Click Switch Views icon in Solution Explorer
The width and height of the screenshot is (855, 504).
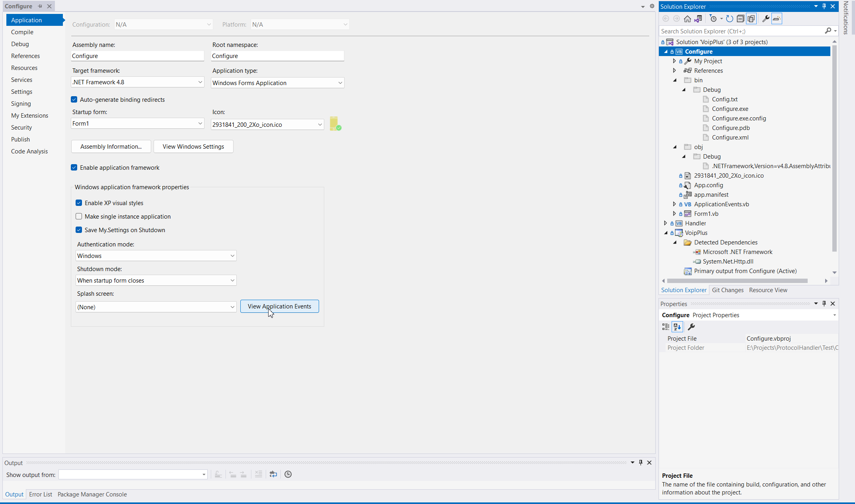[x=698, y=19]
